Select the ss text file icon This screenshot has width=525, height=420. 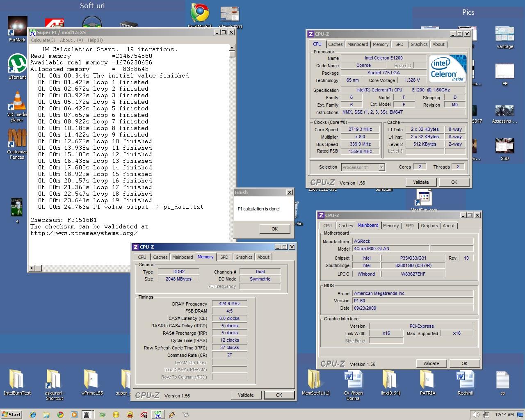pyautogui.click(x=502, y=382)
